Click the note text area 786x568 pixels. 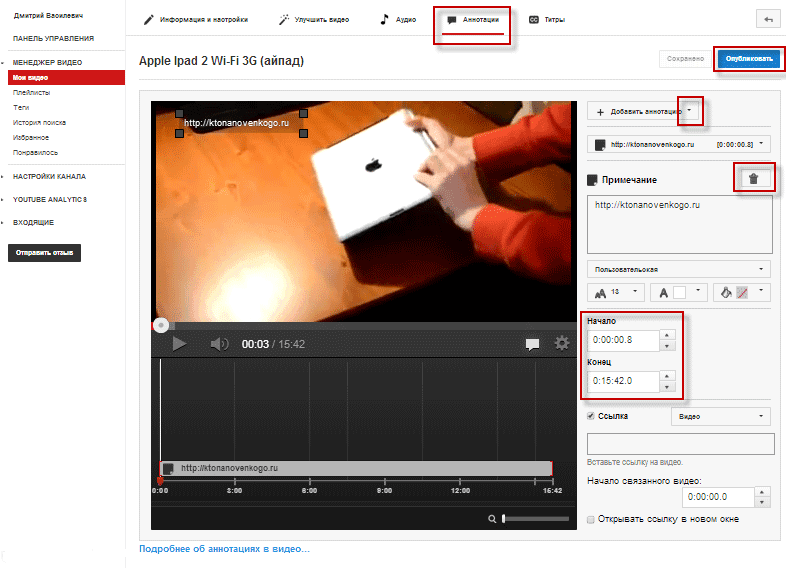point(679,224)
